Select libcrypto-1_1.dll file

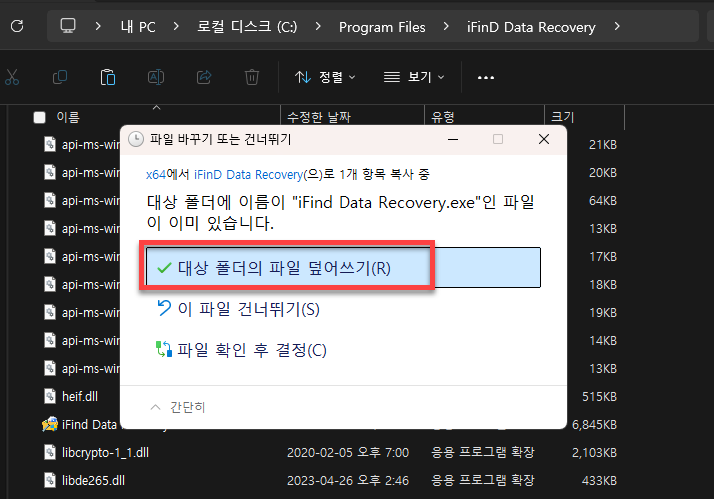pyautogui.click(x=105, y=453)
